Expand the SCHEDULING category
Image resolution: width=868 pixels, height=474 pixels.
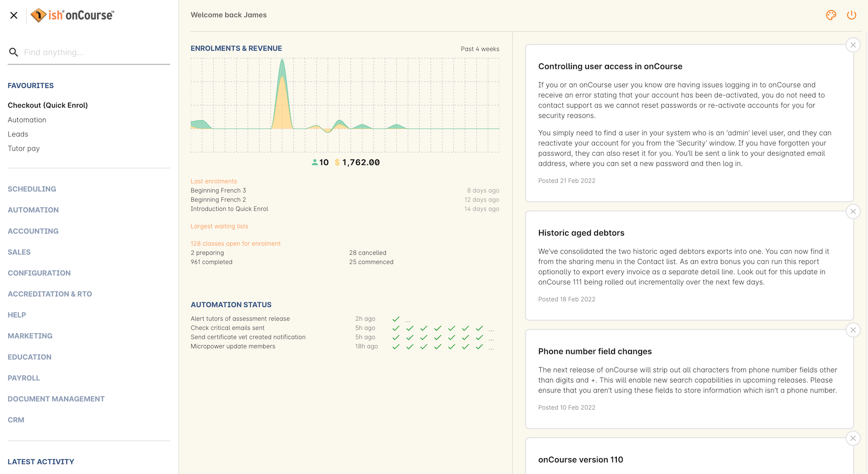(x=32, y=189)
